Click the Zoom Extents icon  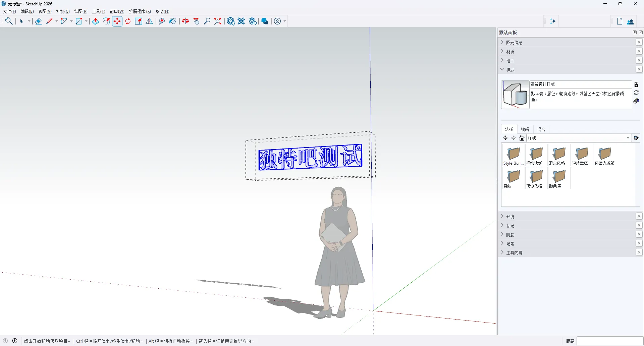(x=218, y=21)
